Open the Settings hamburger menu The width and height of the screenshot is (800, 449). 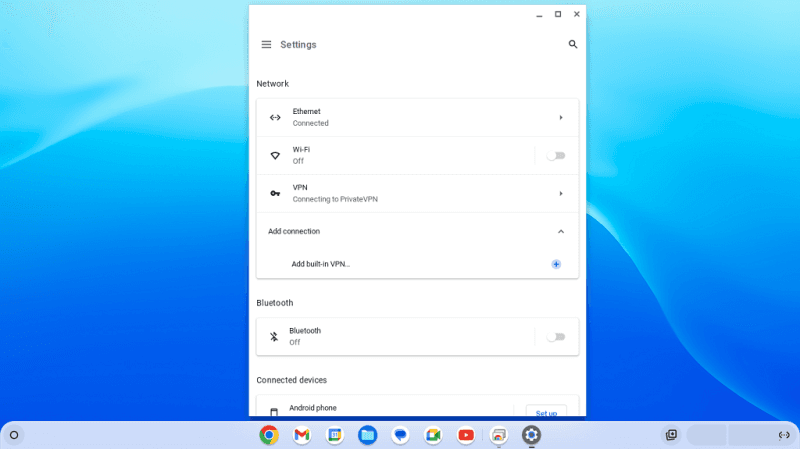tap(266, 45)
